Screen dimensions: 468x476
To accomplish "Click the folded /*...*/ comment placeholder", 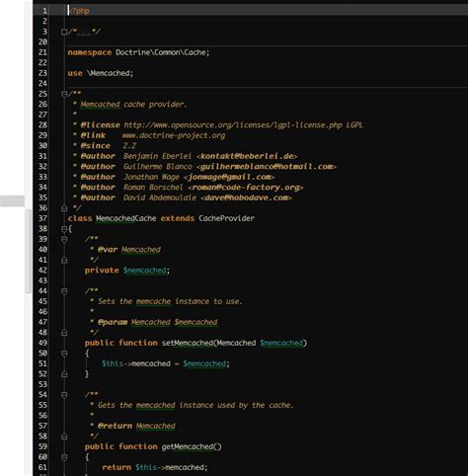I will click(85, 32).
